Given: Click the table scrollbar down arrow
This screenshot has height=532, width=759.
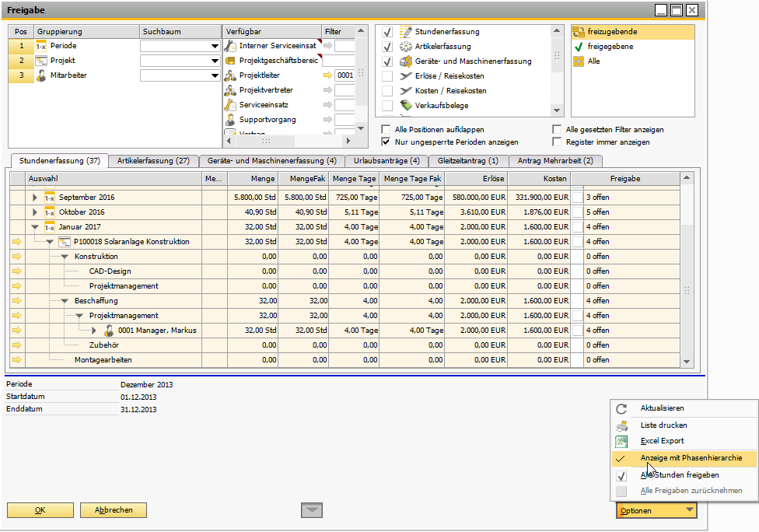Looking at the screenshot, I should coord(686,361).
